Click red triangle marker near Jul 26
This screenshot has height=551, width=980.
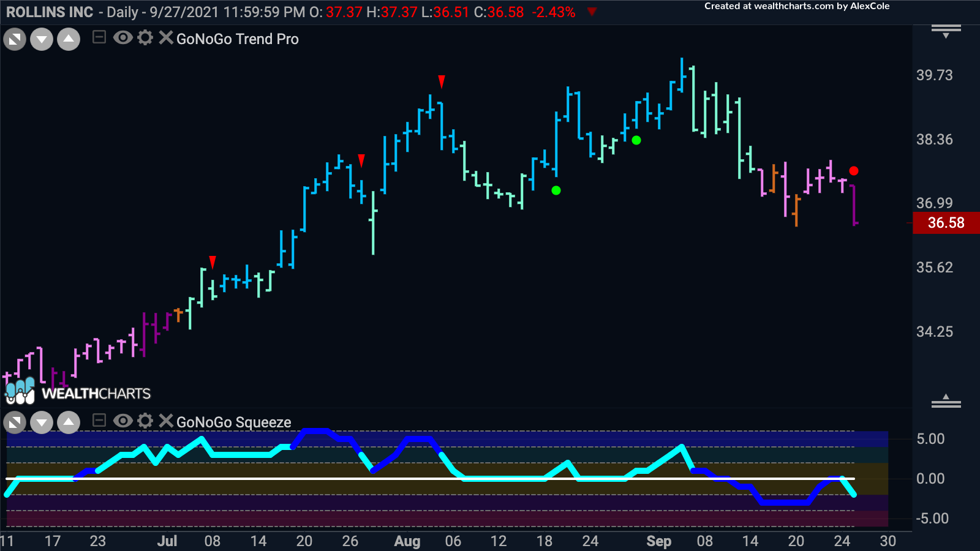pyautogui.click(x=361, y=160)
